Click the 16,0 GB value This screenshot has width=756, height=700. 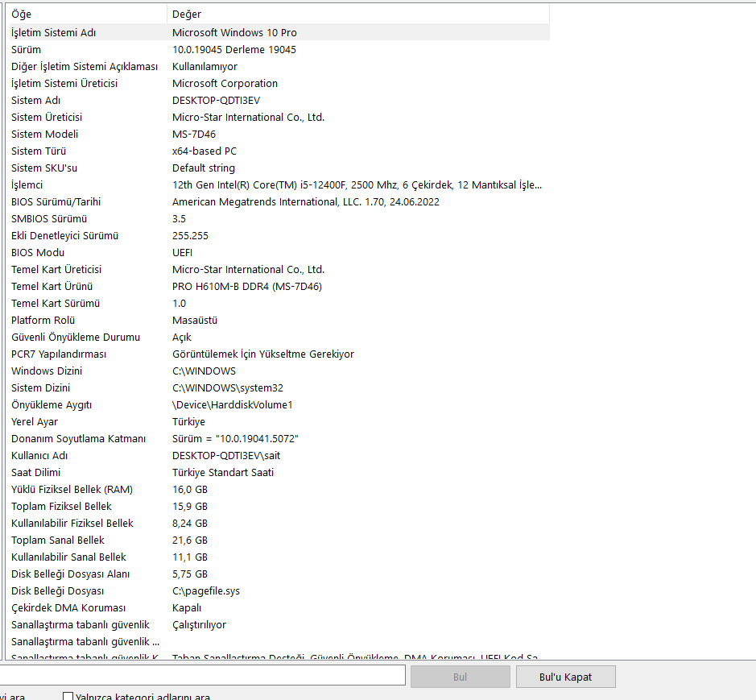tap(190, 489)
